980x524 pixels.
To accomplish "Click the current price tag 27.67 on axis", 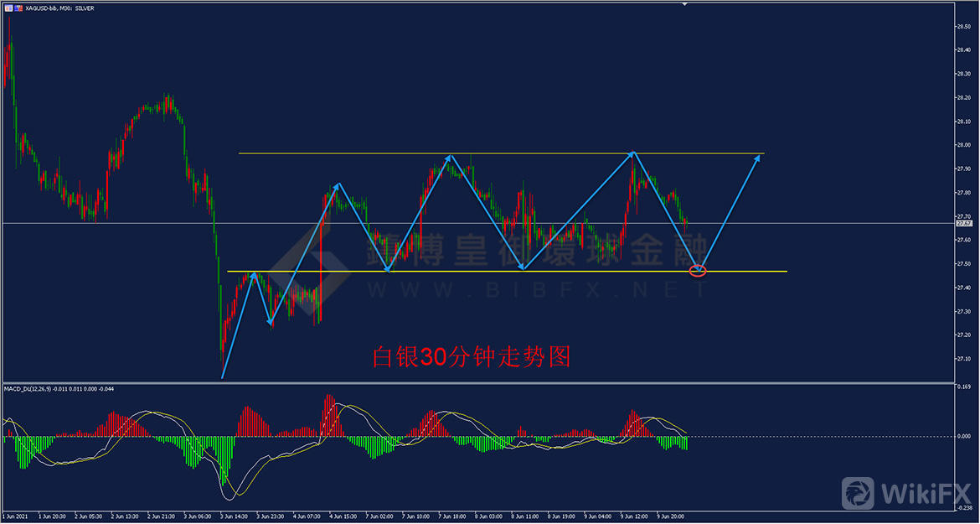I will coord(964,224).
